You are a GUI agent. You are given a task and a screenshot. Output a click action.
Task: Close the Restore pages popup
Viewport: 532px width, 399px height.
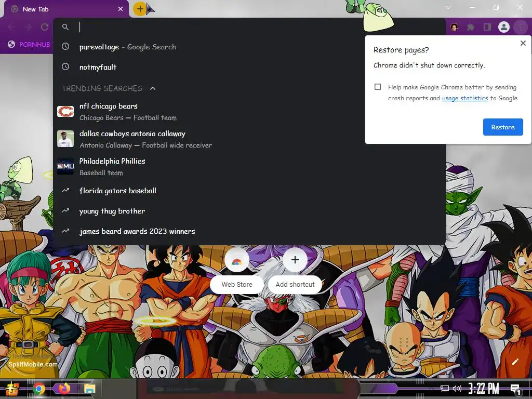click(x=523, y=43)
